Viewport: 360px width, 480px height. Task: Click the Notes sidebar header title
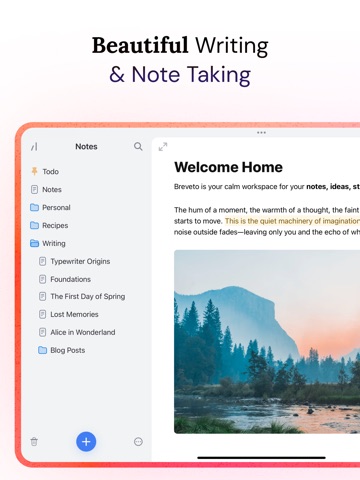click(x=86, y=147)
